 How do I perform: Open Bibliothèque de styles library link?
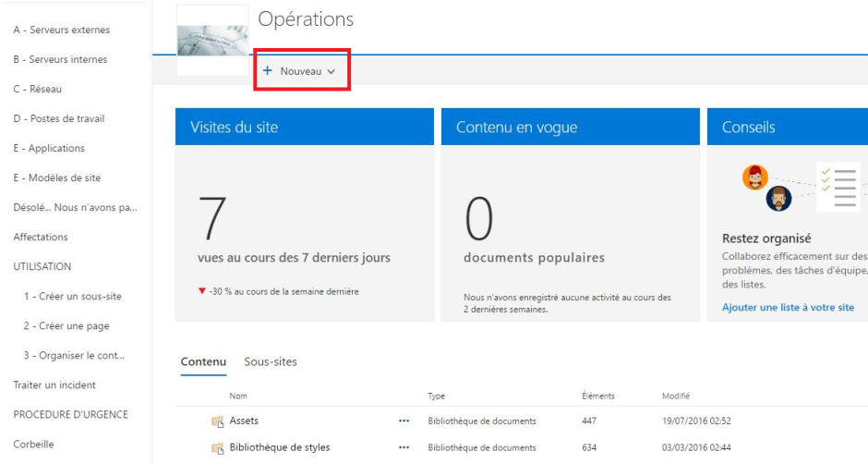click(x=279, y=448)
